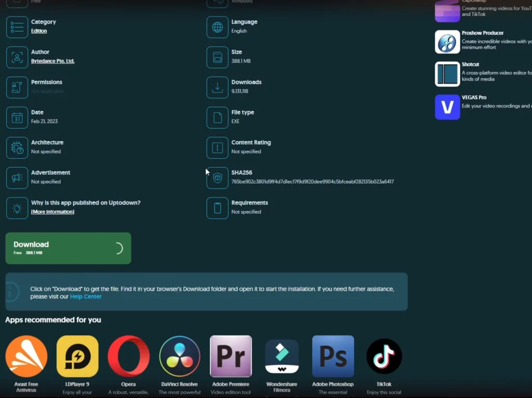Click the green Download button

coord(68,248)
